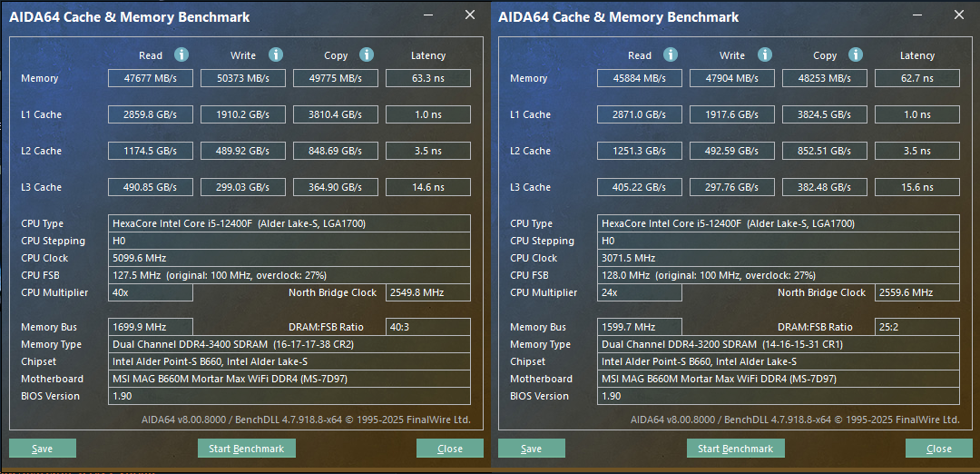Click Close button in right benchmark window
The height and width of the screenshot is (474, 980).
point(939,449)
